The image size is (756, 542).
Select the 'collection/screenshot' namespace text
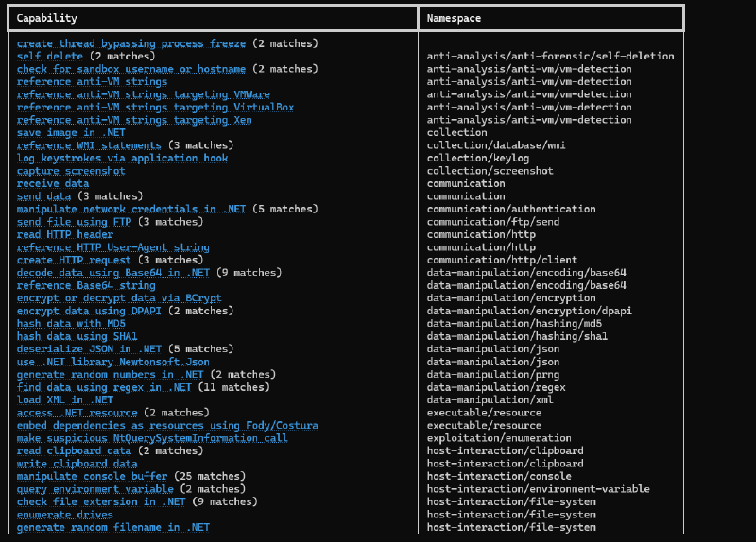click(x=490, y=171)
